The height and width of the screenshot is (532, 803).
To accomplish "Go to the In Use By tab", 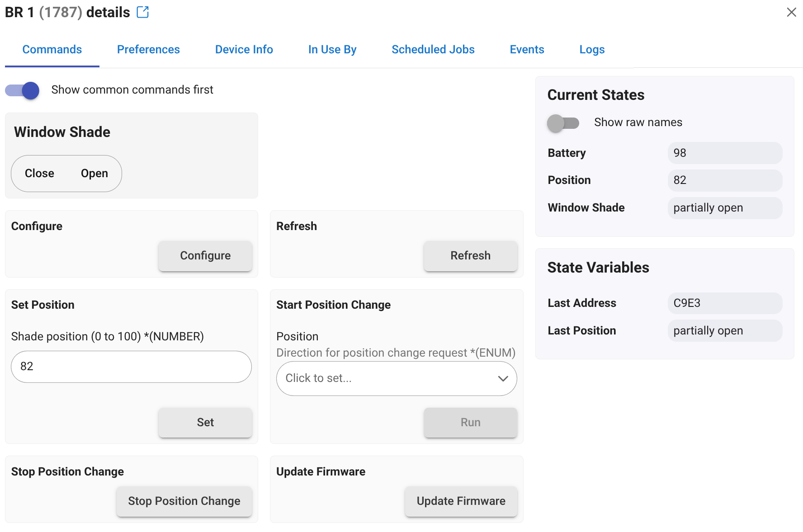I will pos(332,50).
